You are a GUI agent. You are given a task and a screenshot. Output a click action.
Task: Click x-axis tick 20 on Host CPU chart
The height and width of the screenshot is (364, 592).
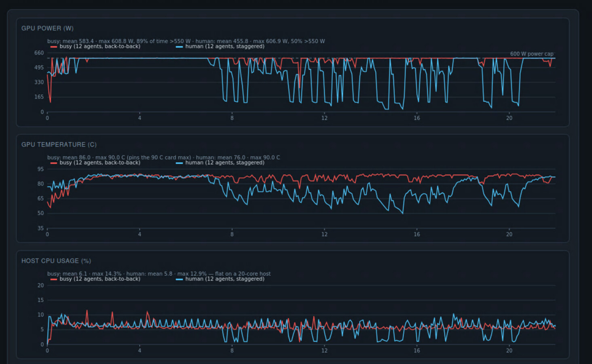pos(509,351)
